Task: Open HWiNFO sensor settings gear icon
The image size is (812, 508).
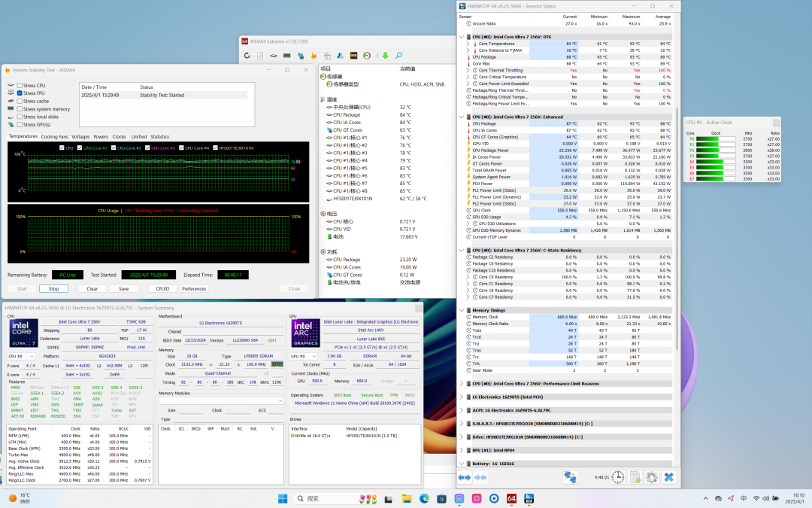Action: click(x=652, y=477)
